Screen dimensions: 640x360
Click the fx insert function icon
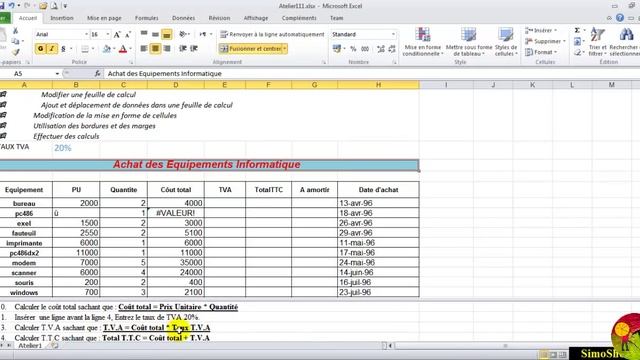pyautogui.click(x=98, y=73)
